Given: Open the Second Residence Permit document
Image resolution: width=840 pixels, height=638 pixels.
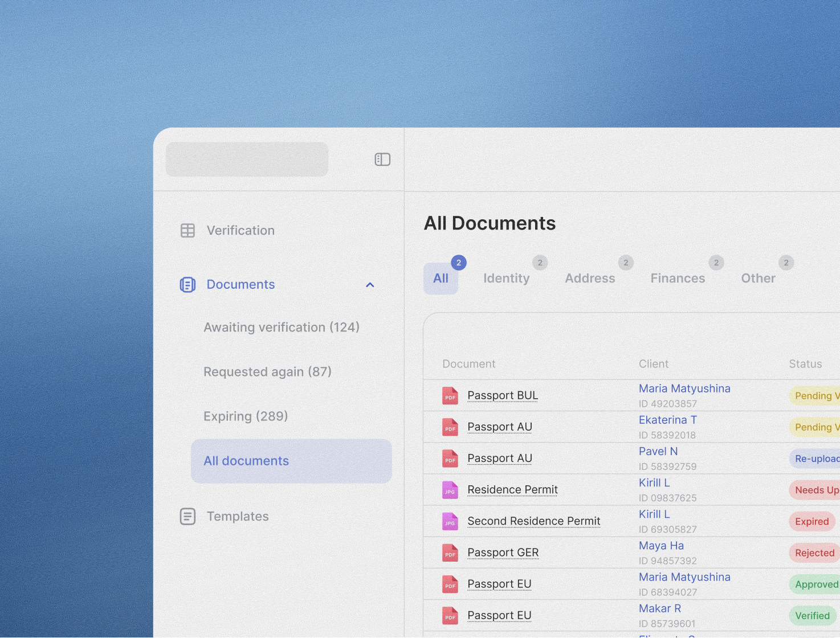Looking at the screenshot, I should click(534, 521).
